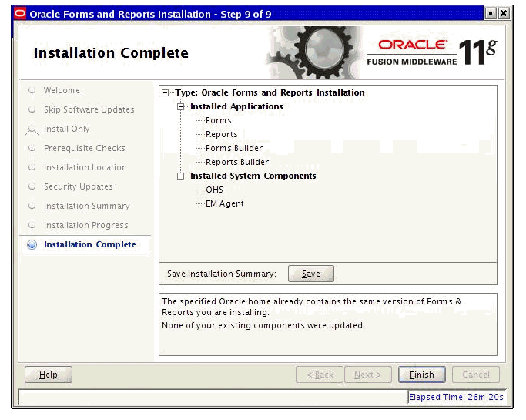Click Installed System Components label

point(253,176)
